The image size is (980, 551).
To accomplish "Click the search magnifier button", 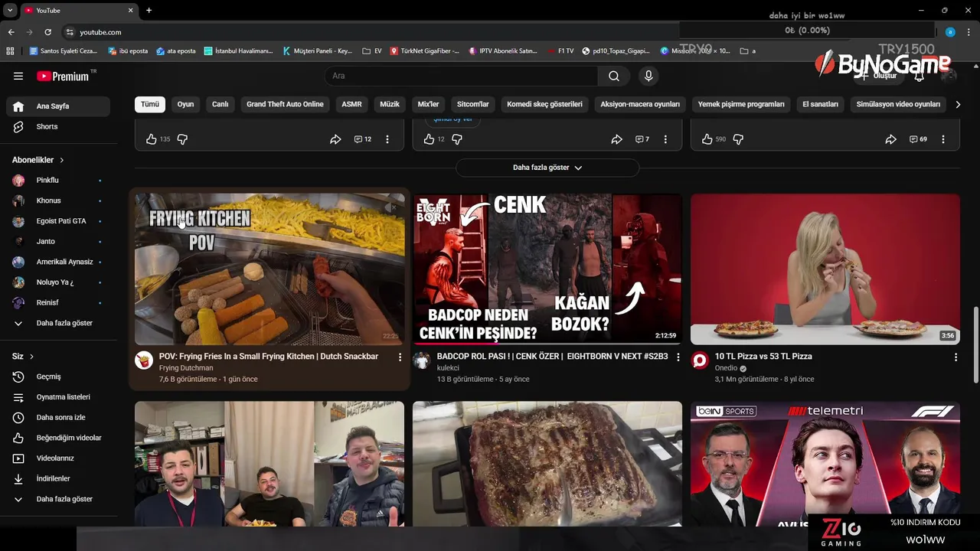I will (x=614, y=76).
